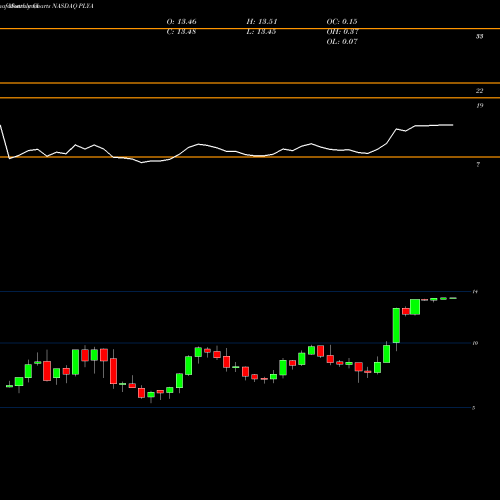Click the NASDAQ ticker title text
This screenshot has height=500, width=500.
tap(73, 6)
